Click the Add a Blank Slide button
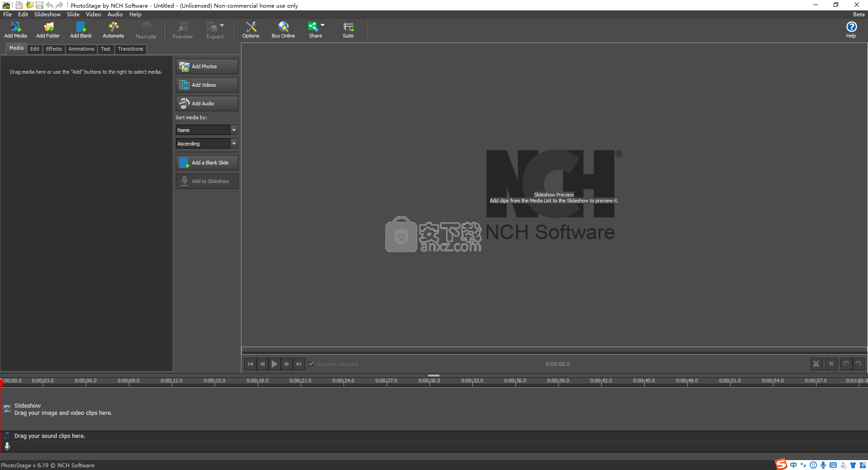868x470 pixels. click(x=207, y=163)
